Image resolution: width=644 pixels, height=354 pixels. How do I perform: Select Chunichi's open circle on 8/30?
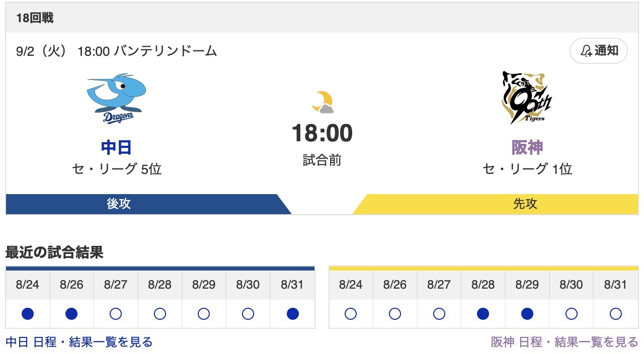248,313
